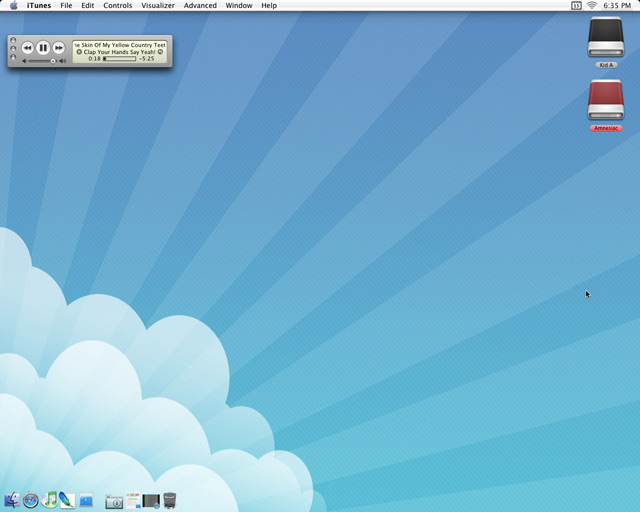
Task: Restore the minimized dark window in Dock
Action: pyautogui.click(x=151, y=501)
